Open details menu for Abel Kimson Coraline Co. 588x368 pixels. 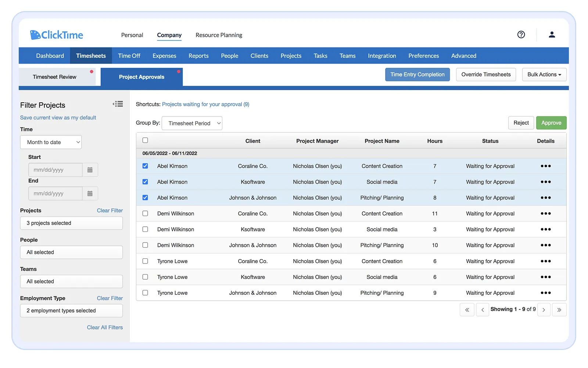(546, 166)
